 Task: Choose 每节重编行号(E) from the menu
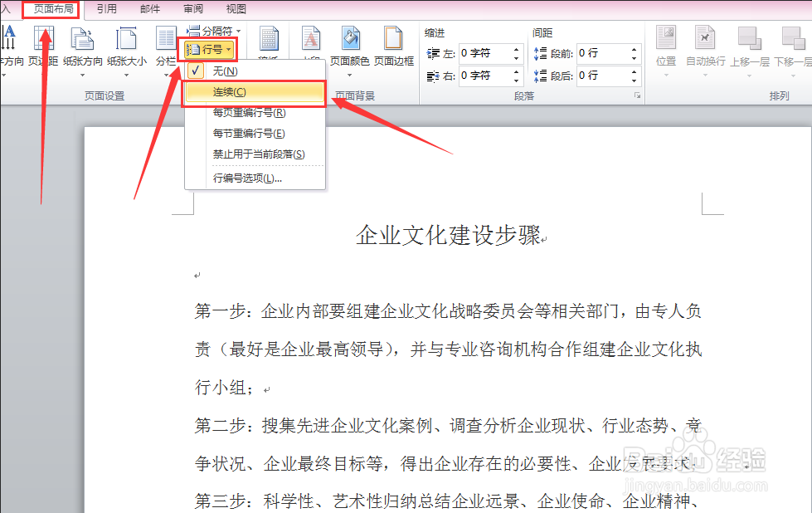(255, 133)
